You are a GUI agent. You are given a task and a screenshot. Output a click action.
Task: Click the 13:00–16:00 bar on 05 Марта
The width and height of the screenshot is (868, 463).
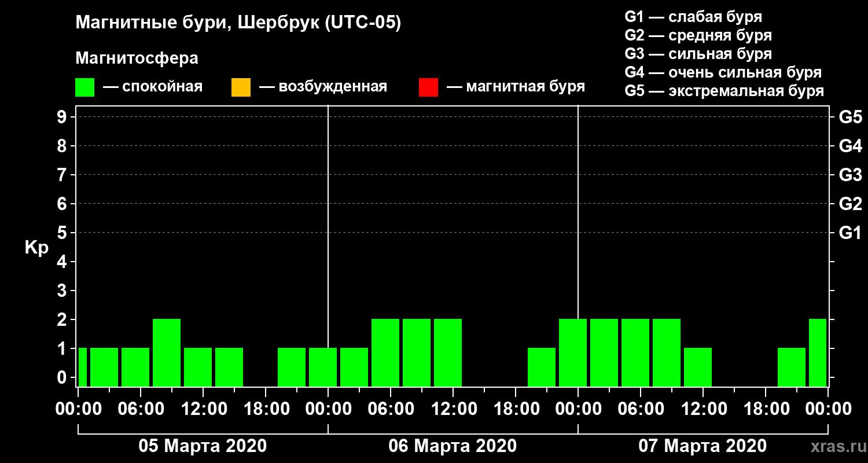229,367
